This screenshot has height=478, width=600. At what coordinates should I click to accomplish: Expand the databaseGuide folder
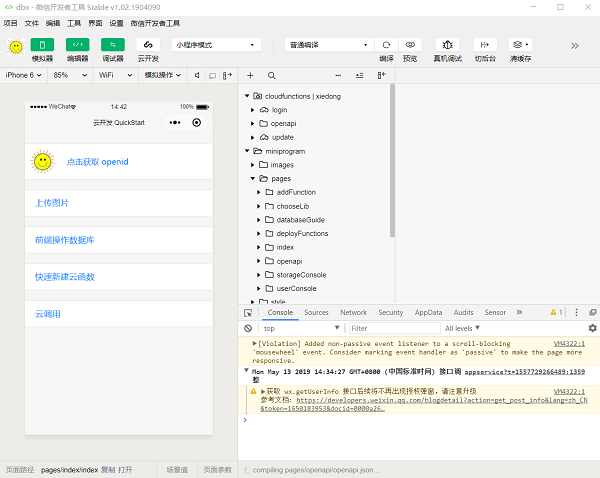259,220
